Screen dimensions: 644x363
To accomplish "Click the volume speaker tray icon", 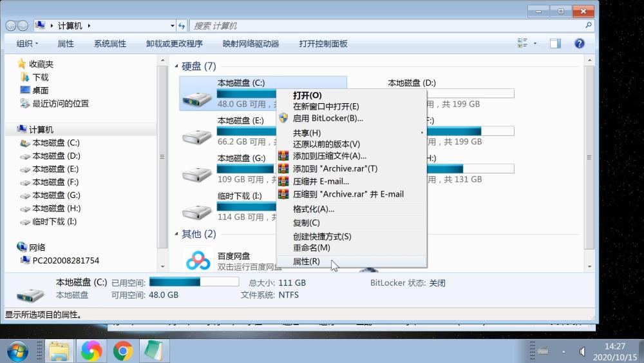I will pos(582,351).
